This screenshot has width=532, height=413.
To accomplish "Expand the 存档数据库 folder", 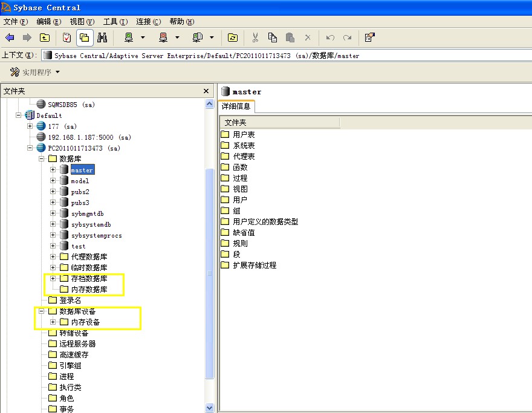I will pyautogui.click(x=53, y=278).
